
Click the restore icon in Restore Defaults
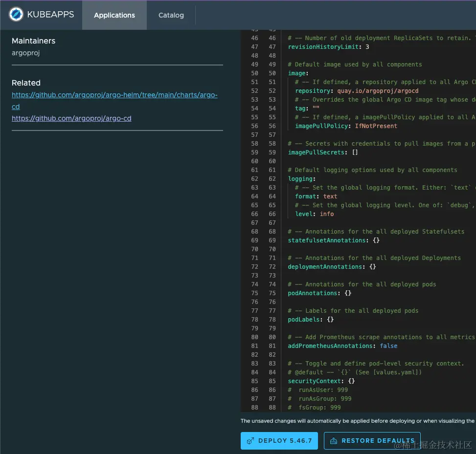[x=333, y=441]
